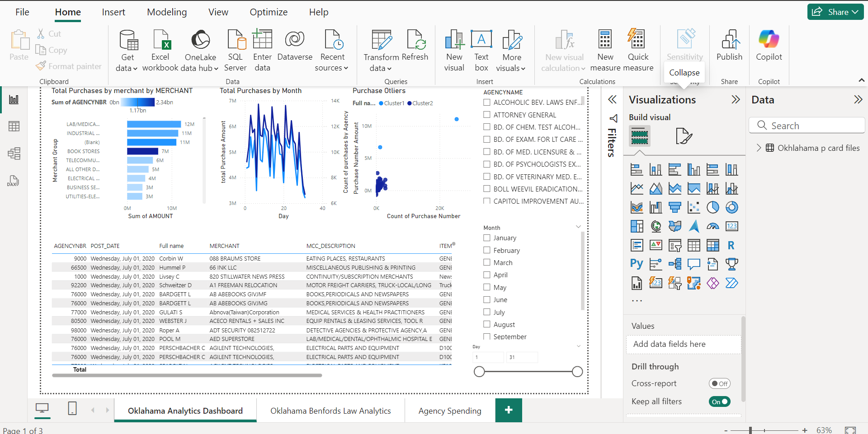Switch to Agency Spending page
Image resolution: width=868 pixels, height=434 pixels.
click(x=450, y=411)
